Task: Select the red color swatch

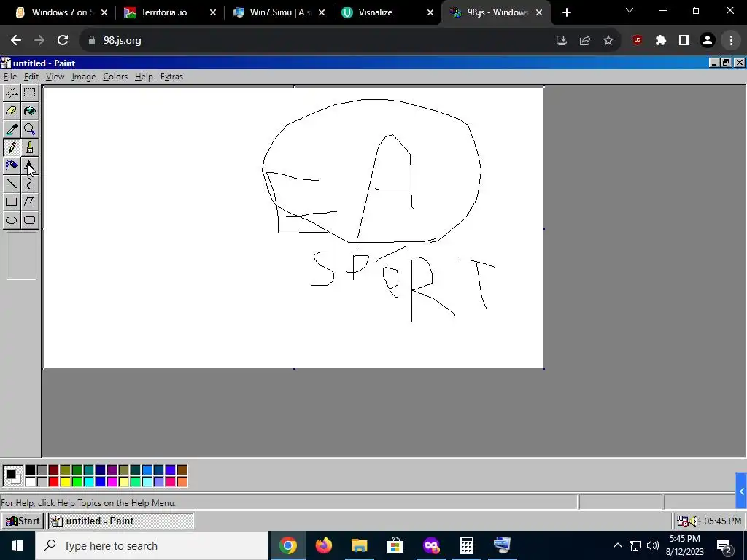Action: pos(53,482)
